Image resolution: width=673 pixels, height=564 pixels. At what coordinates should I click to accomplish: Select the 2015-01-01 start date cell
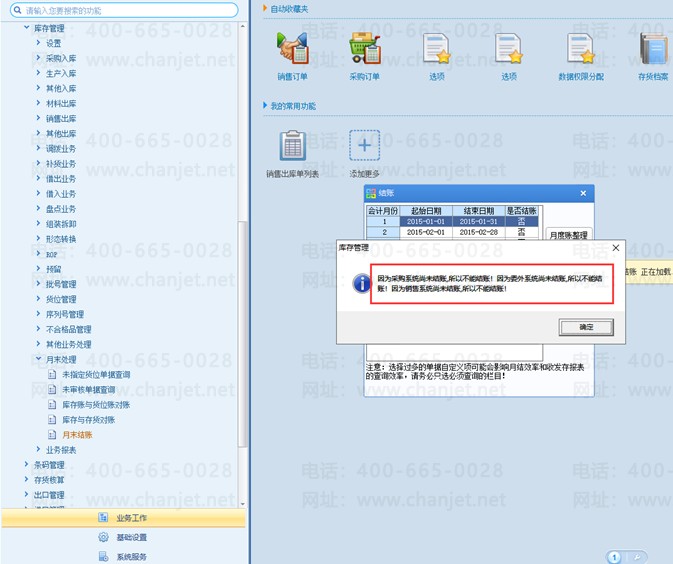click(x=426, y=221)
